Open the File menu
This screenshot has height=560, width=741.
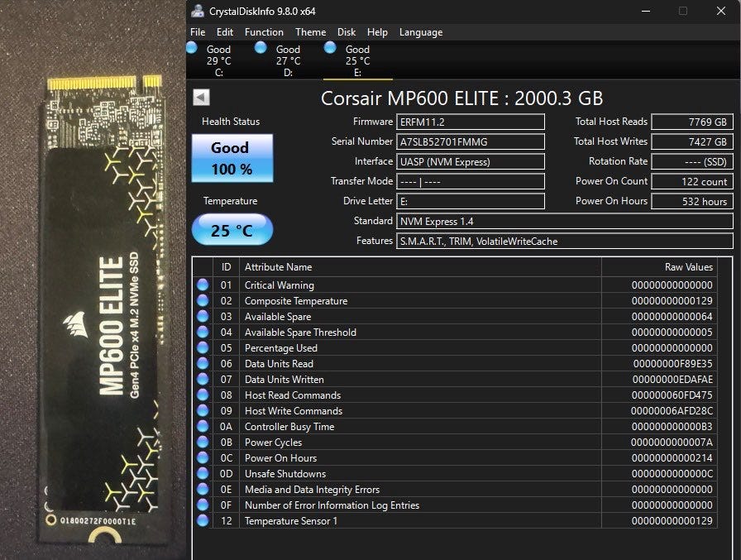(198, 32)
